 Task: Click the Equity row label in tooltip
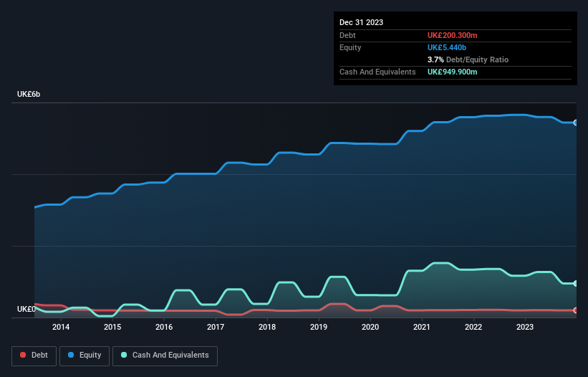coord(350,47)
